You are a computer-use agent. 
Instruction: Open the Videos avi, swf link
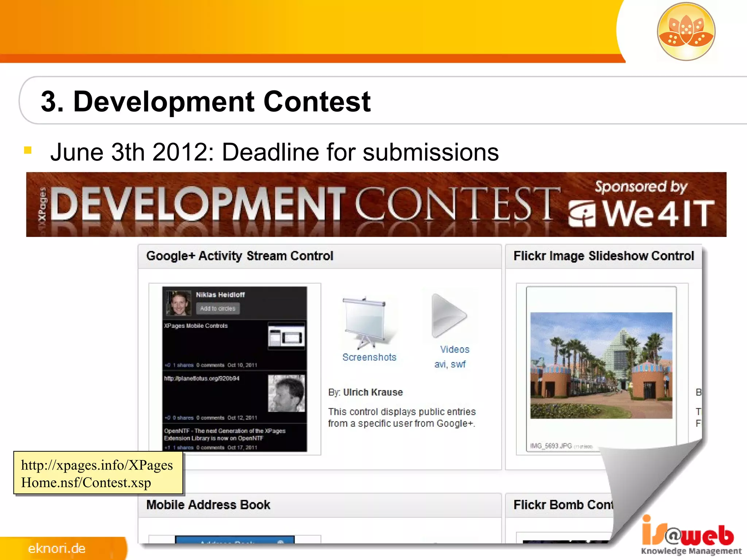452,357
